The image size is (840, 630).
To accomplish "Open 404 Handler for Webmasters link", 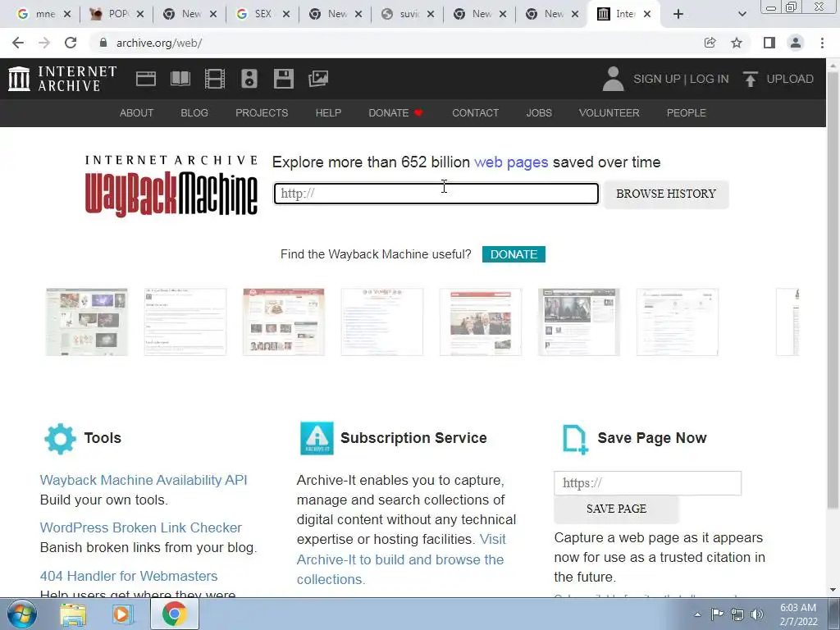I will 129,576.
